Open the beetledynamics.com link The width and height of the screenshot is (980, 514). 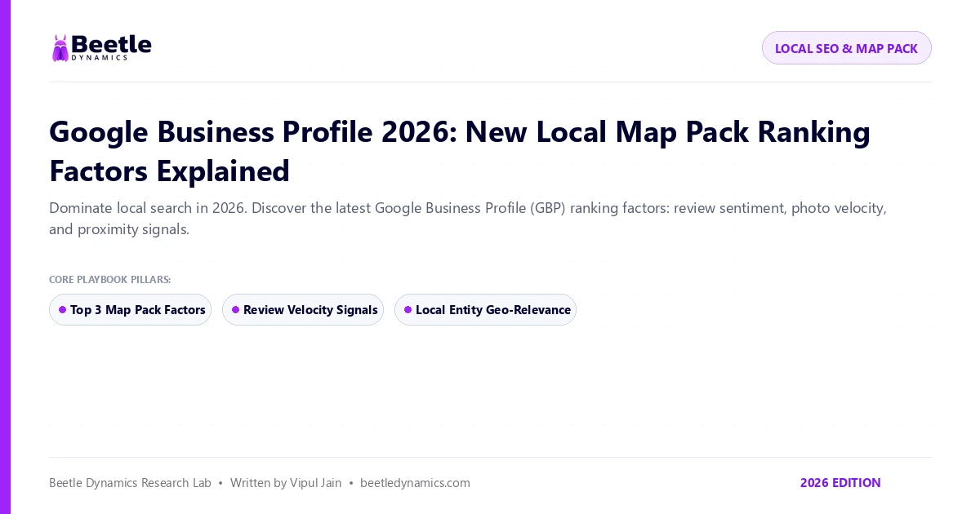[415, 483]
